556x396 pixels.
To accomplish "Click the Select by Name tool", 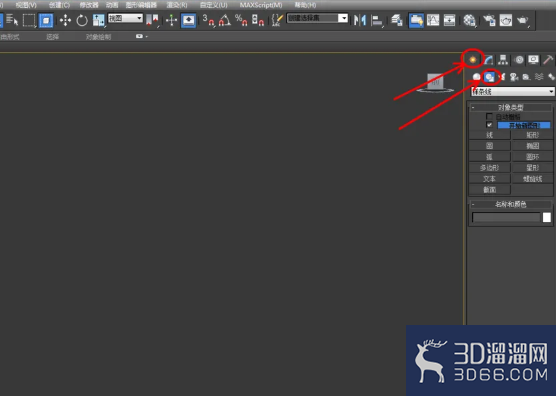I will [12, 20].
